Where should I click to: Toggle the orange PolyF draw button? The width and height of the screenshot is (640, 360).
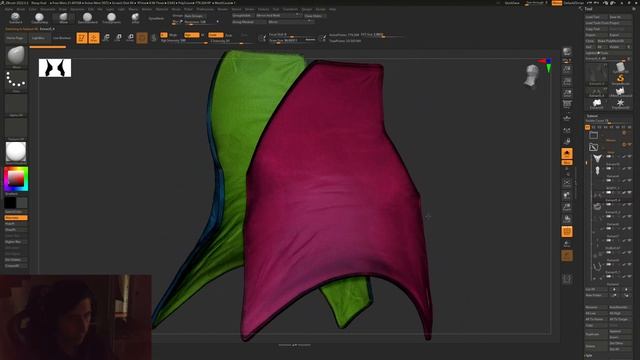point(567,232)
